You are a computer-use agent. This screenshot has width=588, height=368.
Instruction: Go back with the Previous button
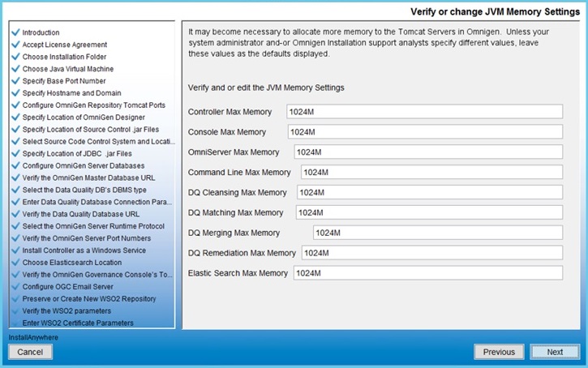point(499,352)
